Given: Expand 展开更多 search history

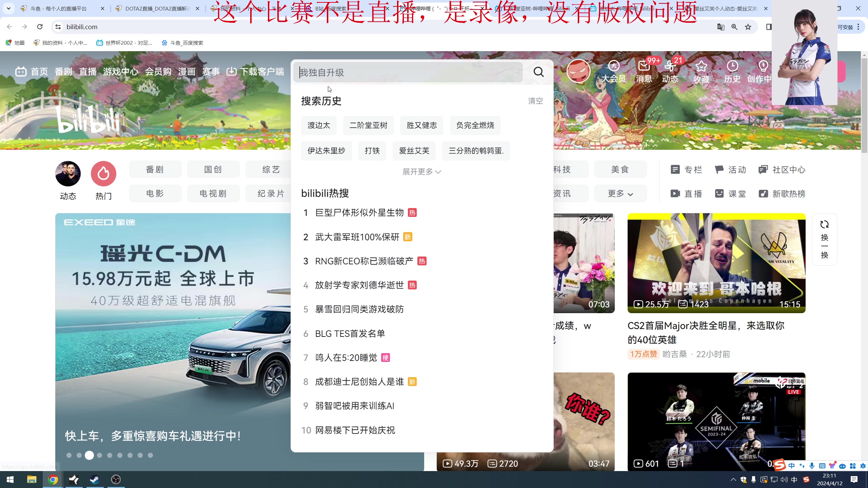Looking at the screenshot, I should [x=421, y=172].
